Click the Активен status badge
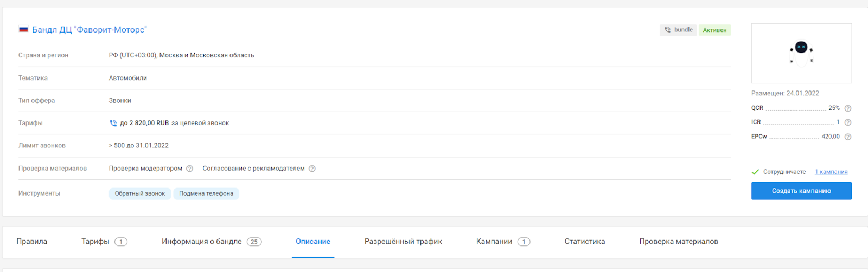 click(714, 30)
